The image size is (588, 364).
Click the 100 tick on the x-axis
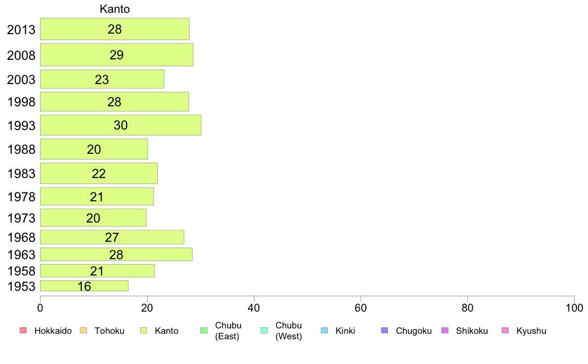(574, 308)
